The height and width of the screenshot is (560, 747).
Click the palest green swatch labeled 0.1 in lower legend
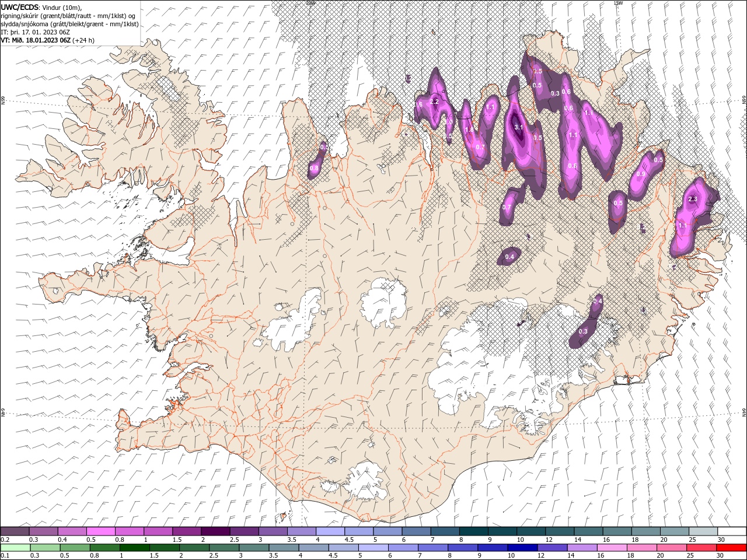(x=15, y=548)
